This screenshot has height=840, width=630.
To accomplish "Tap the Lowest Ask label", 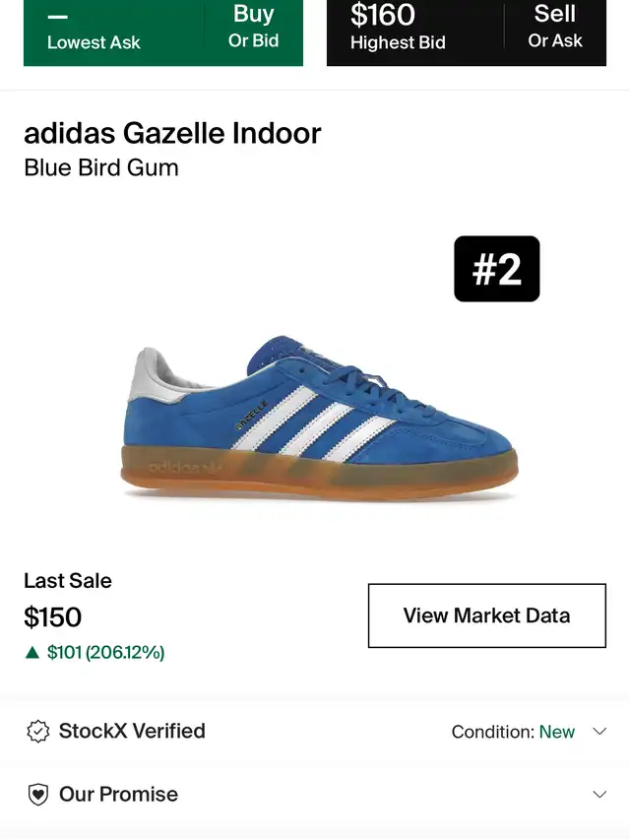I will coord(94,42).
